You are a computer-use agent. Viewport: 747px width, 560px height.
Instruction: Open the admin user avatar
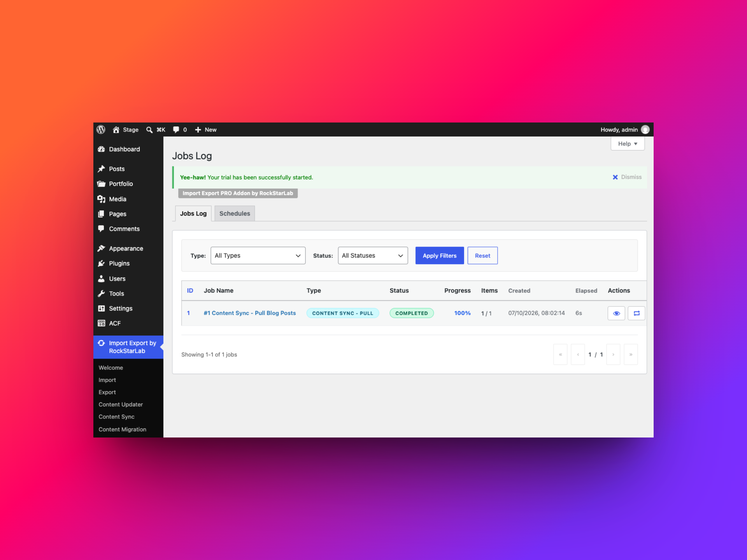pyautogui.click(x=645, y=129)
